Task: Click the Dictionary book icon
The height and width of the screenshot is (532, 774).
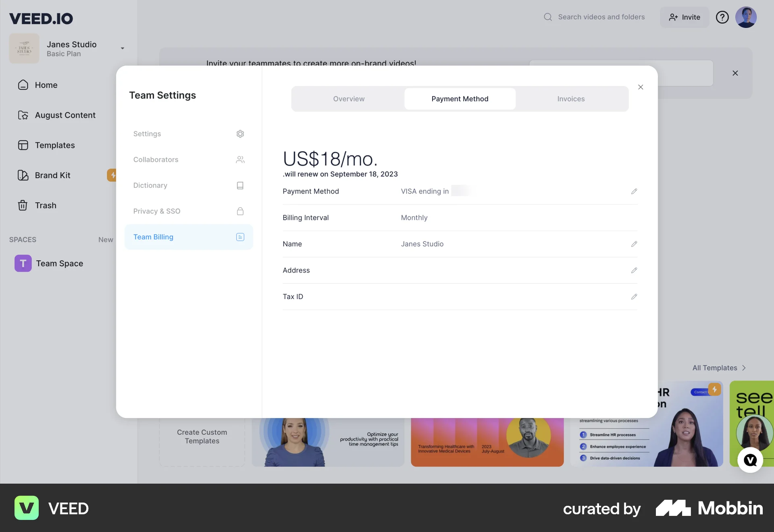Action: click(240, 185)
